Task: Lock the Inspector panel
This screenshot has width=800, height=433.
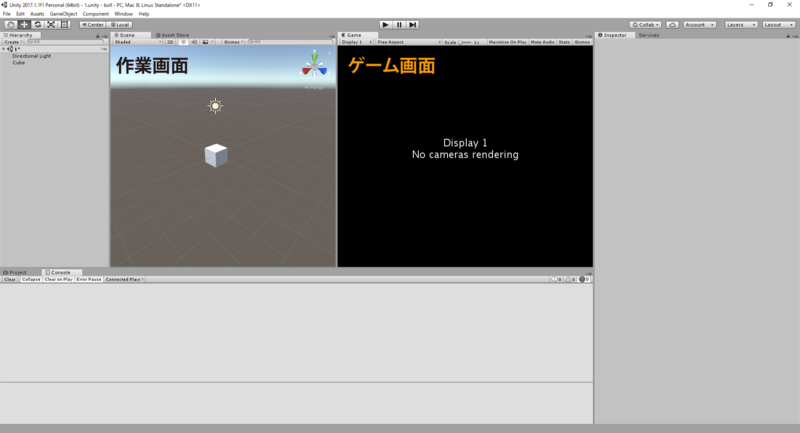Action: pos(788,36)
